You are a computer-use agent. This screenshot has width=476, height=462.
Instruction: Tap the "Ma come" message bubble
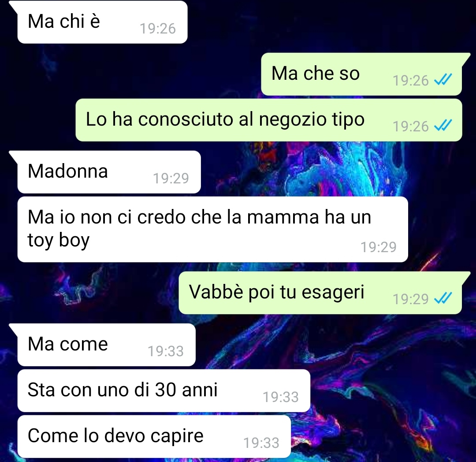coord(106,345)
